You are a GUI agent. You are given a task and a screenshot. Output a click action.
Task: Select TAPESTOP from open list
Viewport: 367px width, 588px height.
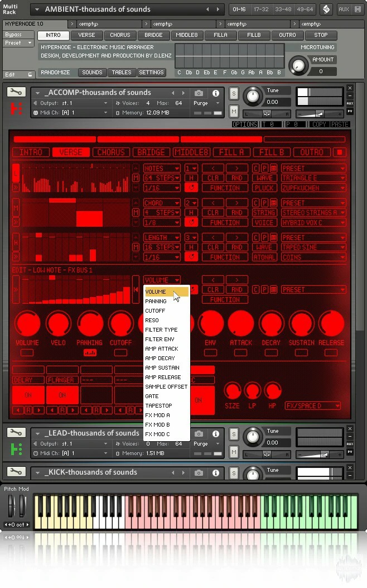pyautogui.click(x=167, y=405)
